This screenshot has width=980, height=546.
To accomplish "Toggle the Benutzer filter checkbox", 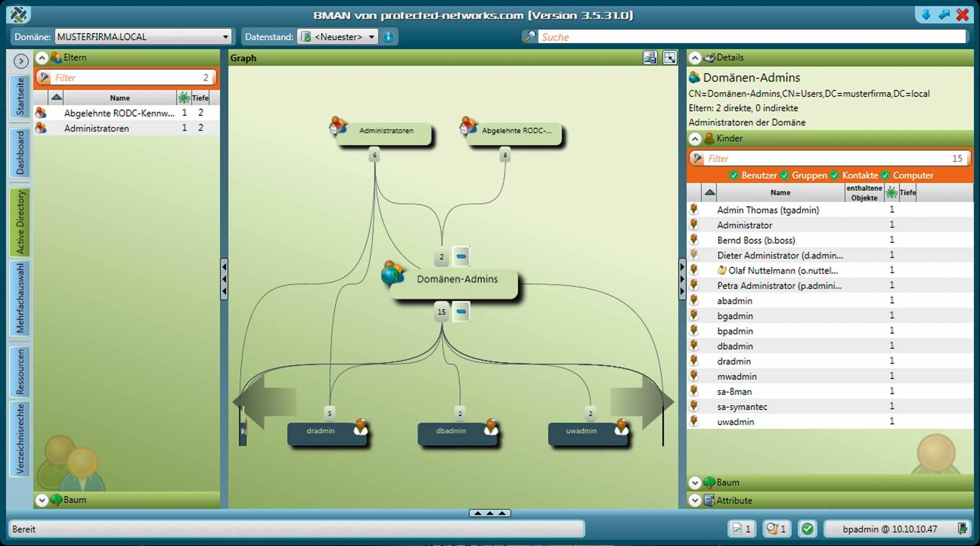I will 734,175.
